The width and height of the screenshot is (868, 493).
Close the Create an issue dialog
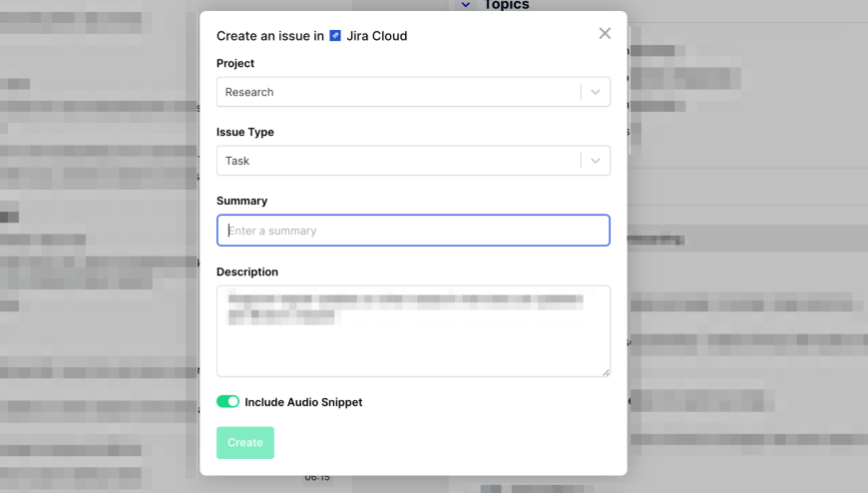(605, 34)
